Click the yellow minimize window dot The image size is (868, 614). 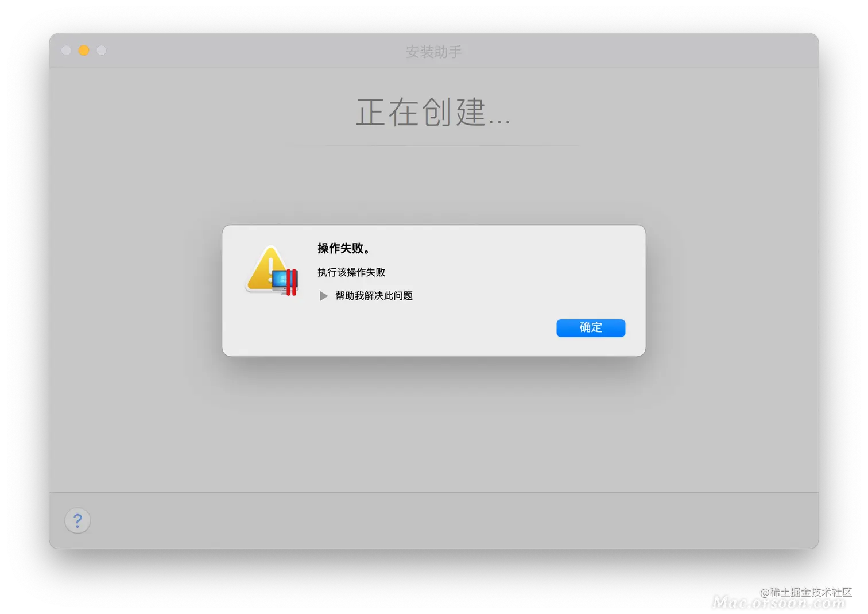[x=84, y=51]
